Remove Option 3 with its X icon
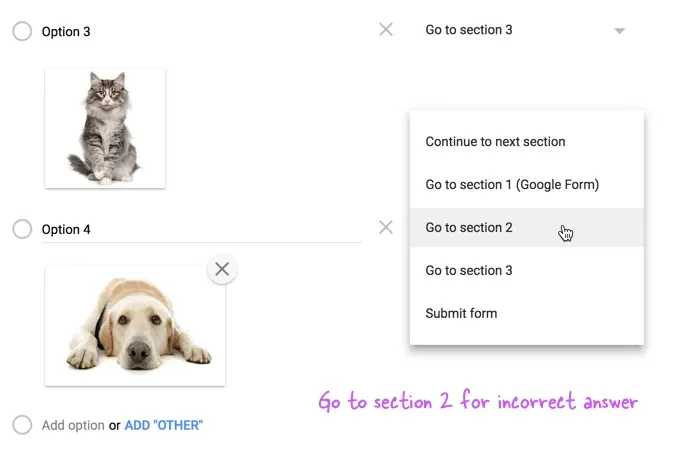Viewport: 674px width, 458px height. pos(386,30)
